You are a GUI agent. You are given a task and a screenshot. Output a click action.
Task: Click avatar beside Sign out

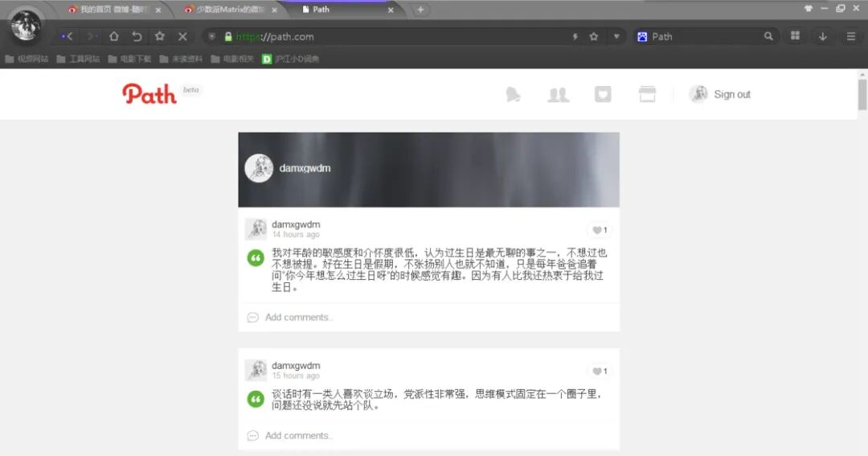(x=698, y=94)
